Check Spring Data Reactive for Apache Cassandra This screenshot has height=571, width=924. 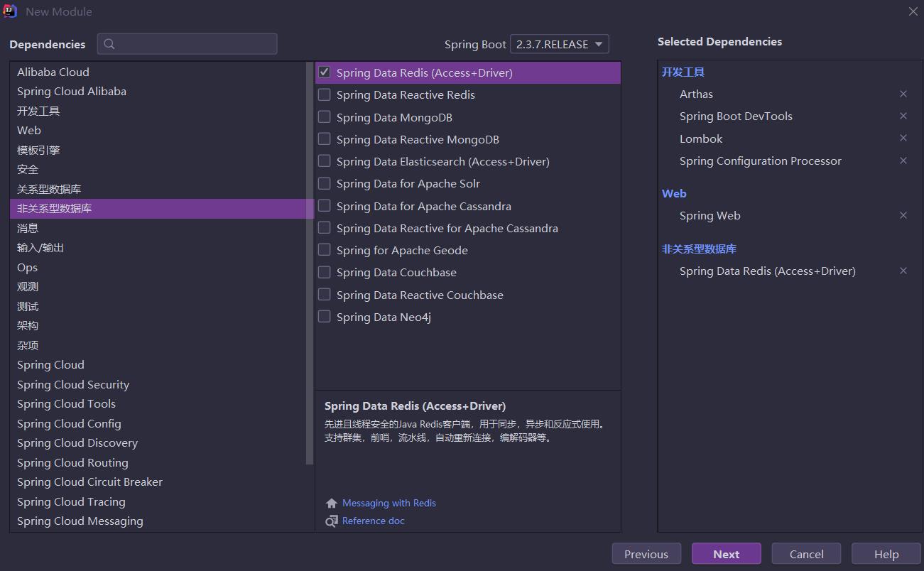point(325,228)
